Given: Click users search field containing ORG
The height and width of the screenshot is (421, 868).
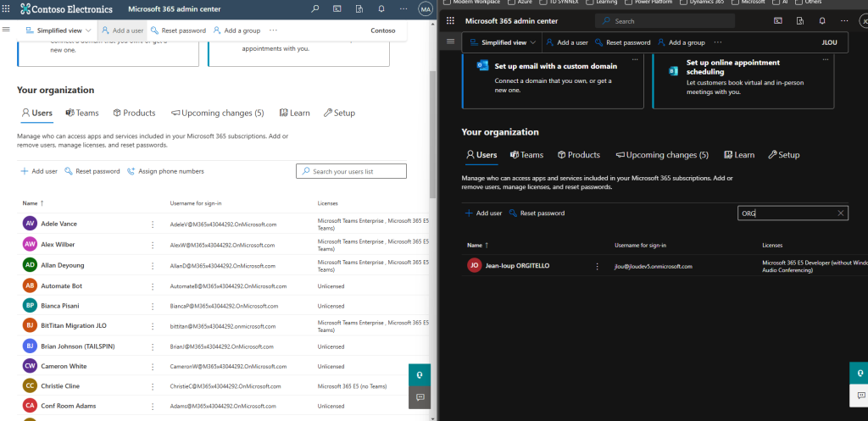Looking at the screenshot, I should pyautogui.click(x=793, y=213).
